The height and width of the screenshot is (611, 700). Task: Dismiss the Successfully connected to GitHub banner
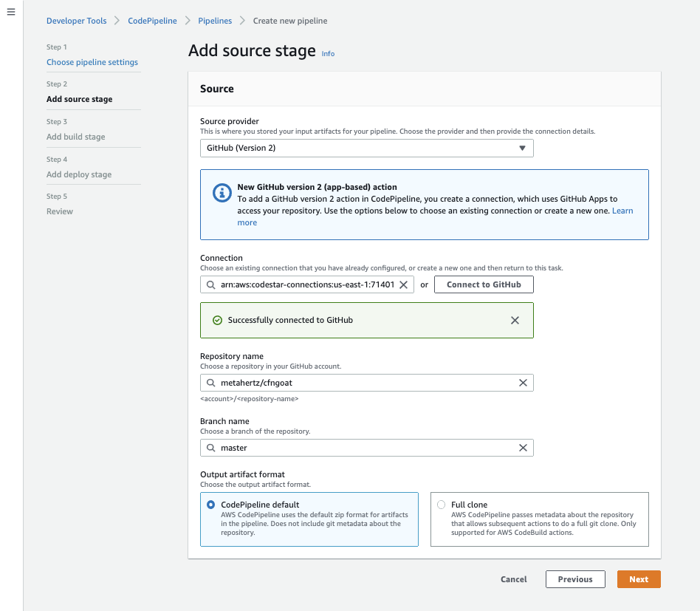pyautogui.click(x=515, y=320)
